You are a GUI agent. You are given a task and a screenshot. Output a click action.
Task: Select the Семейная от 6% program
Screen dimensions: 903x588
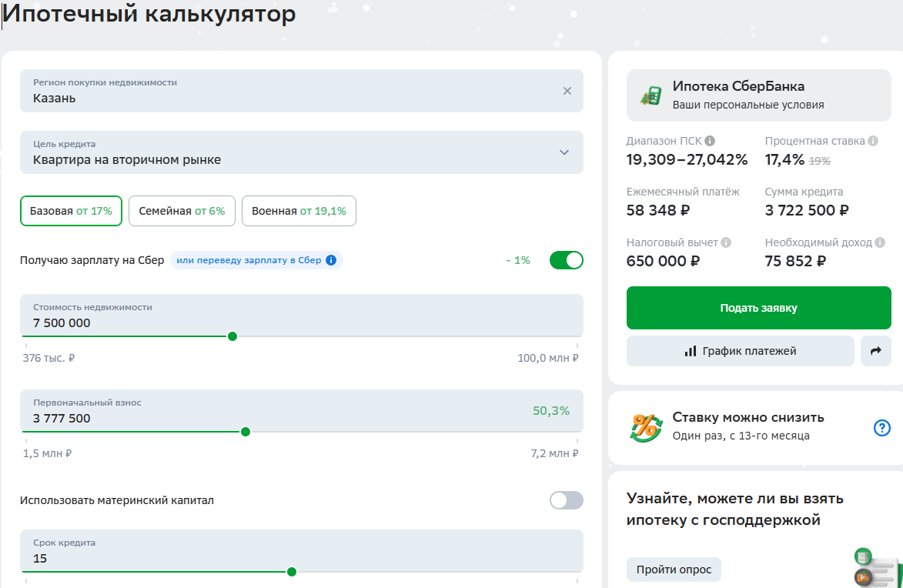[x=182, y=210]
